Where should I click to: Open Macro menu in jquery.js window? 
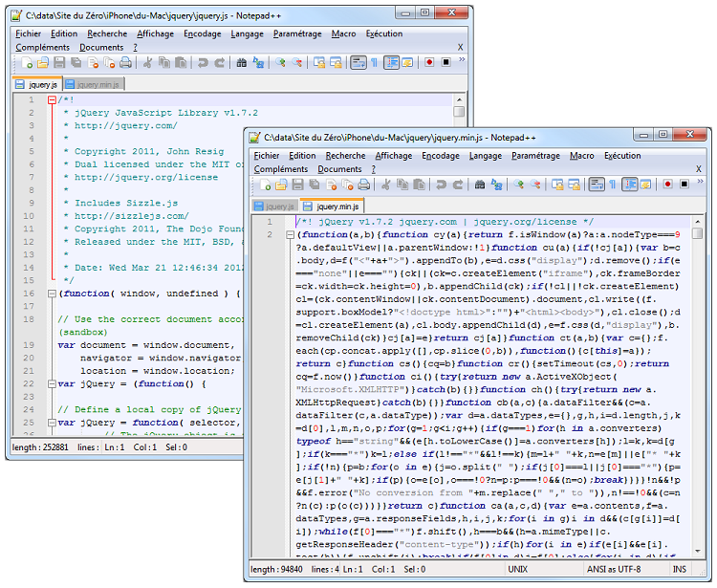pyautogui.click(x=344, y=33)
